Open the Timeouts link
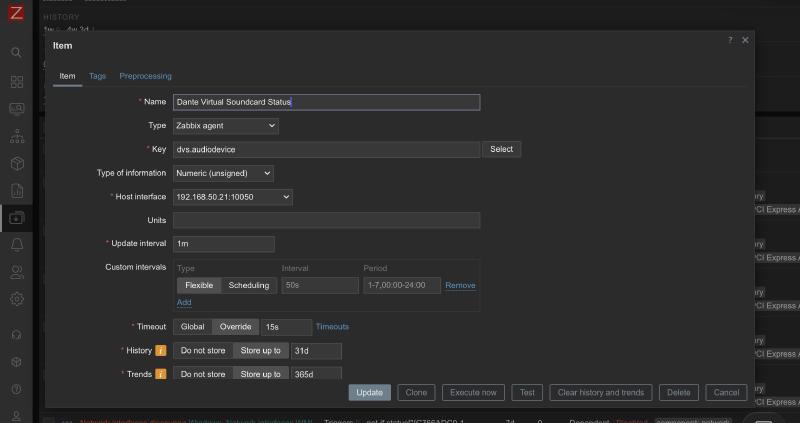The width and height of the screenshot is (800, 423). tap(332, 327)
